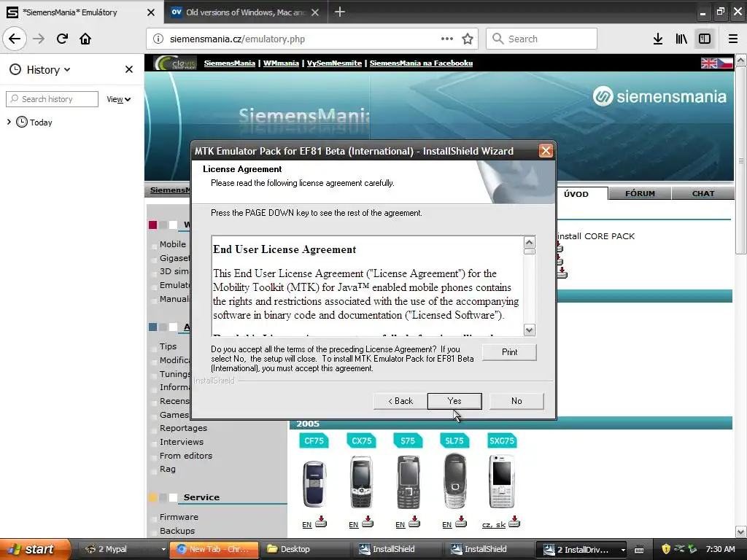Open the Windows start menu
The height and width of the screenshot is (560, 747).
(35, 549)
